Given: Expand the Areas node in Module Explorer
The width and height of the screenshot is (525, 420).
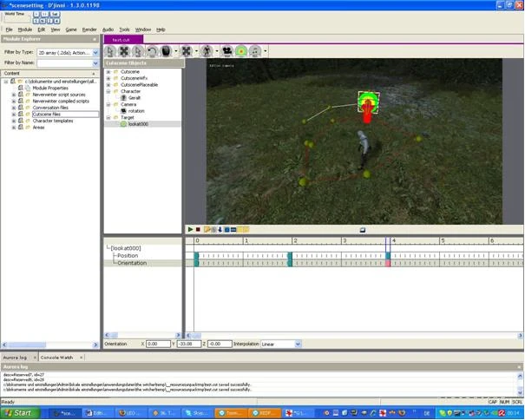Looking at the screenshot, I should click(14, 128).
